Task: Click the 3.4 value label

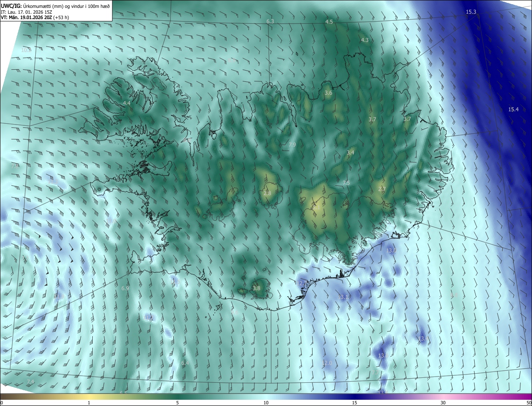Action: [x=350, y=153]
